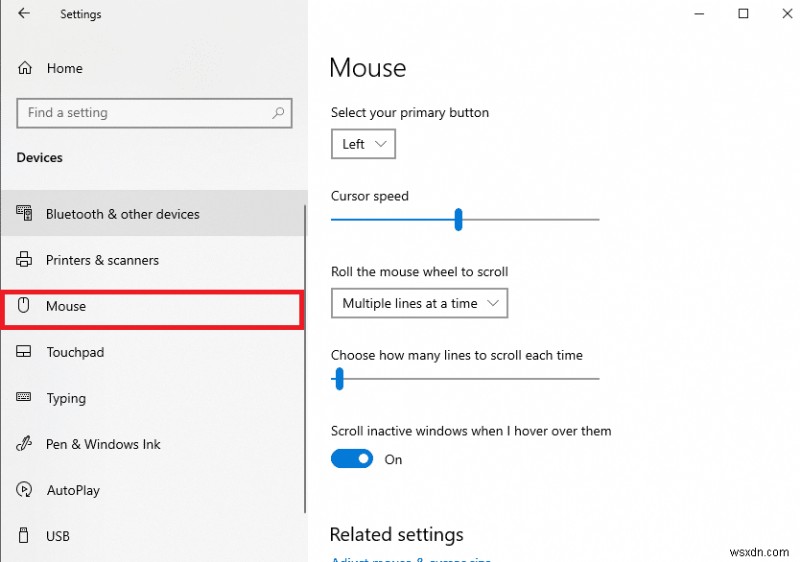The image size is (800, 562).
Task: Open the Home icon in sidebar
Action: click(x=24, y=68)
